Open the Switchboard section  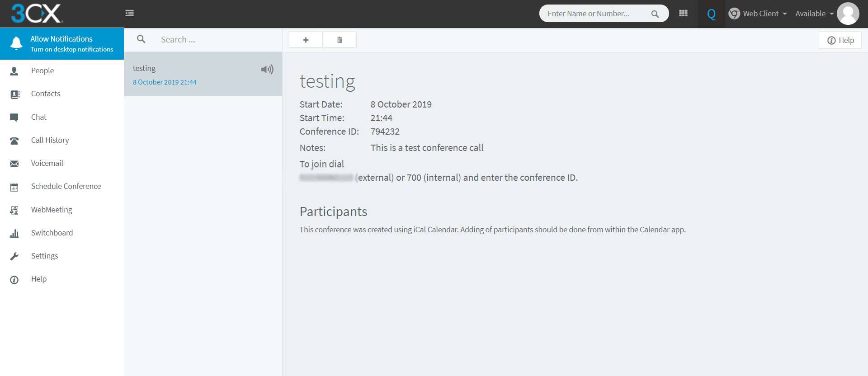(52, 233)
